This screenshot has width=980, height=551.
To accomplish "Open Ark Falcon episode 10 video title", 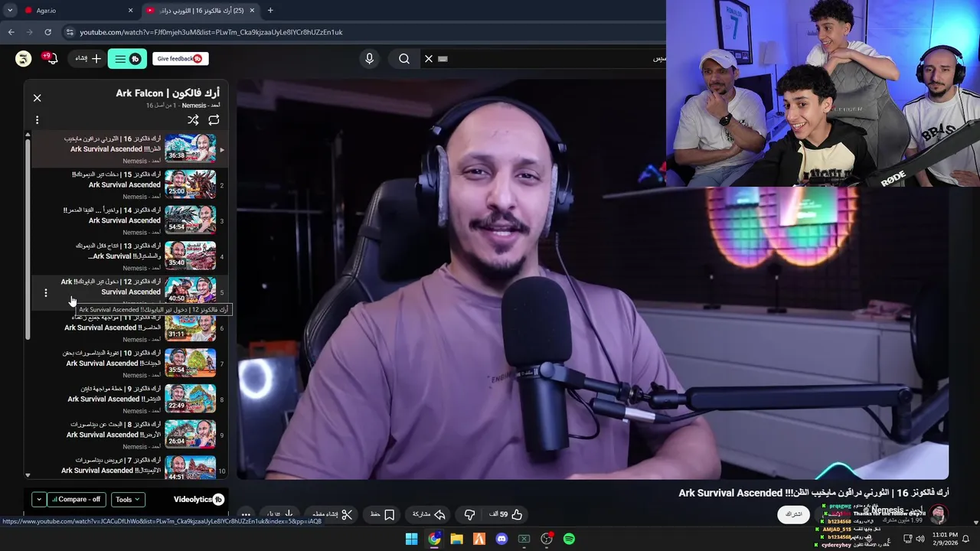I will pos(113,358).
